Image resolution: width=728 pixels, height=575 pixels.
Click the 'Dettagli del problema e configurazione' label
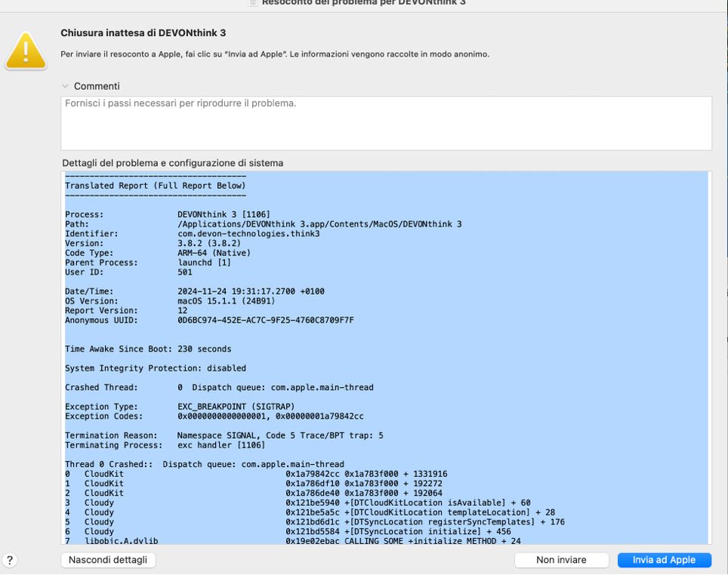point(173,163)
